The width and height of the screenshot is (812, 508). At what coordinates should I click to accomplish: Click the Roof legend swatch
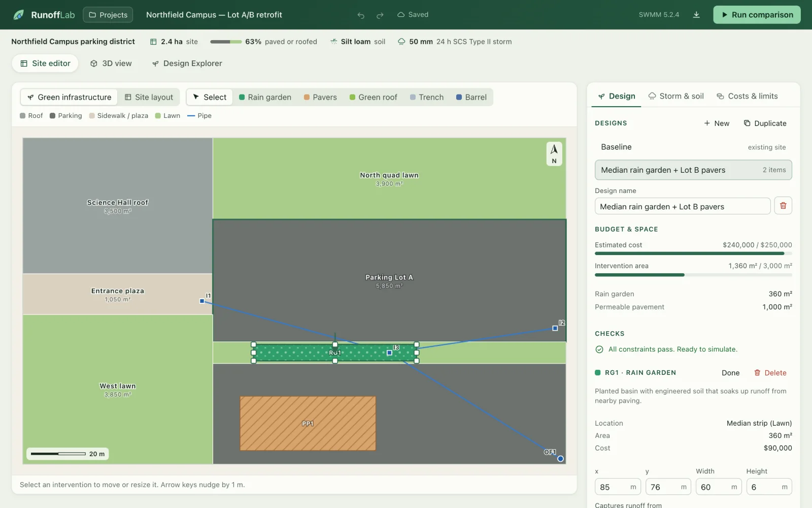coord(22,116)
